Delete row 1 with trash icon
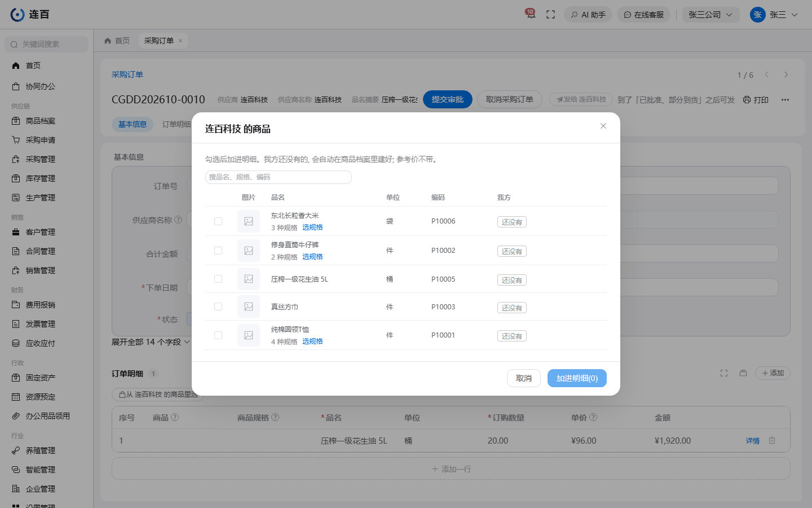This screenshot has height=508, width=812. click(772, 440)
